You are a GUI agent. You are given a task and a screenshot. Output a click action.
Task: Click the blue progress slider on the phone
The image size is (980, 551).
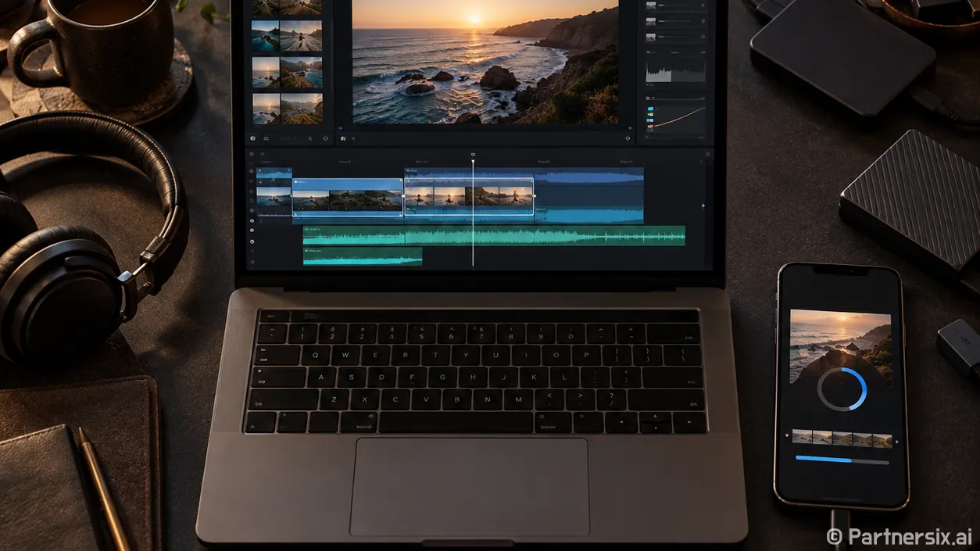click(x=842, y=460)
